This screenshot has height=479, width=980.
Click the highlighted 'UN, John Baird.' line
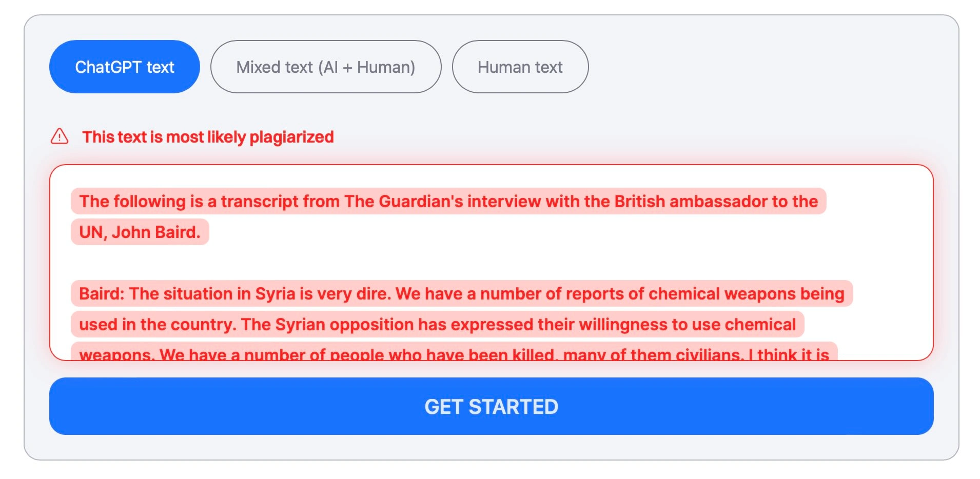tap(140, 232)
